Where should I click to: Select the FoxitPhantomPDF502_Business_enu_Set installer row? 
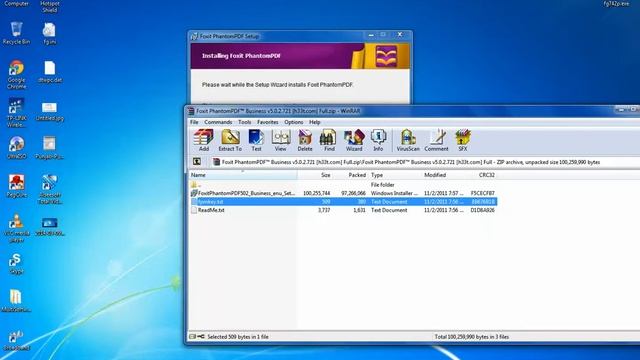[343, 193]
